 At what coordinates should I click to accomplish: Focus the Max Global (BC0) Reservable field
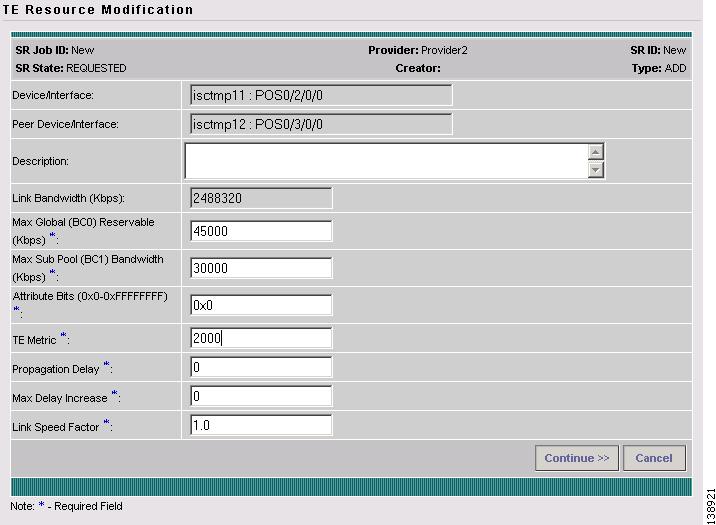tap(261, 231)
